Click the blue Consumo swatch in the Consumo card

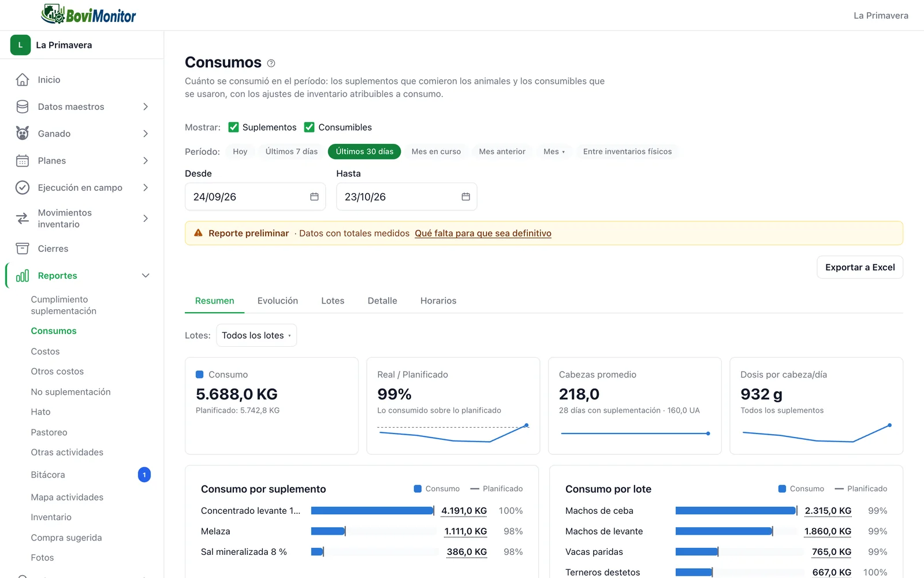click(x=200, y=375)
